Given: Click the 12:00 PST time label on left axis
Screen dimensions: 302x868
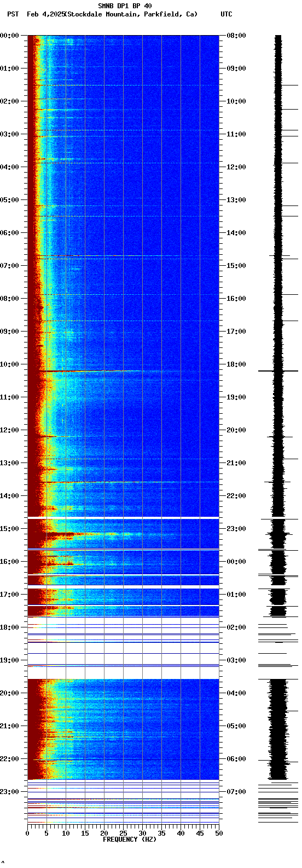Looking at the screenshot, I should click(10, 430).
